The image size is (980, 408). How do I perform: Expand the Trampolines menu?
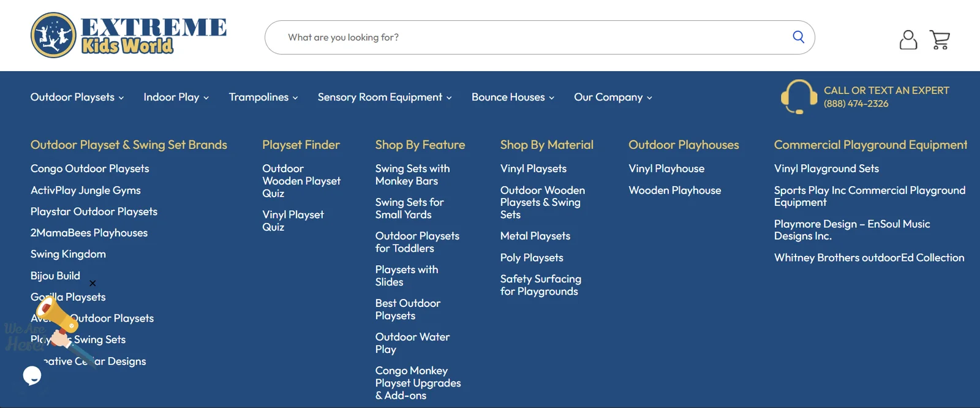(x=263, y=97)
